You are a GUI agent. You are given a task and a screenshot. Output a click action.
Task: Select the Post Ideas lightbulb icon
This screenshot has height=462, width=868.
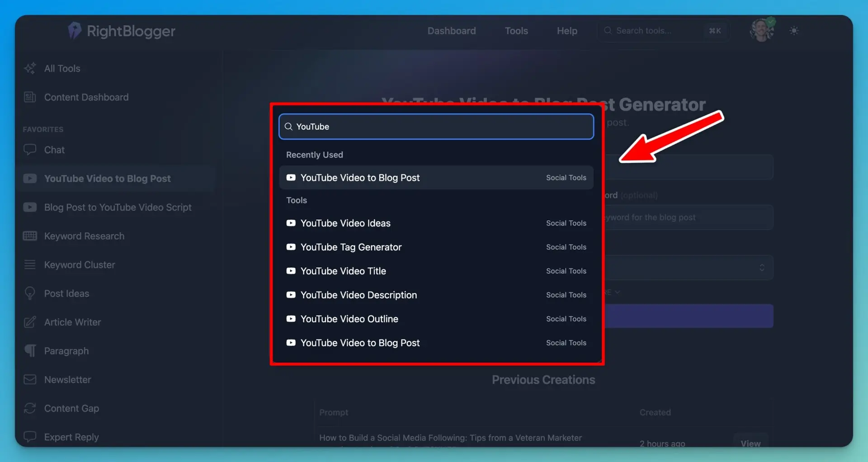click(30, 293)
